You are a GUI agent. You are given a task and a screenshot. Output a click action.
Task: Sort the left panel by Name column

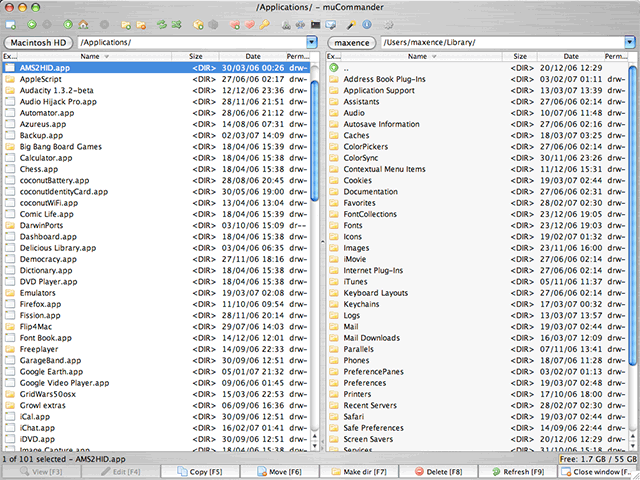click(94, 56)
